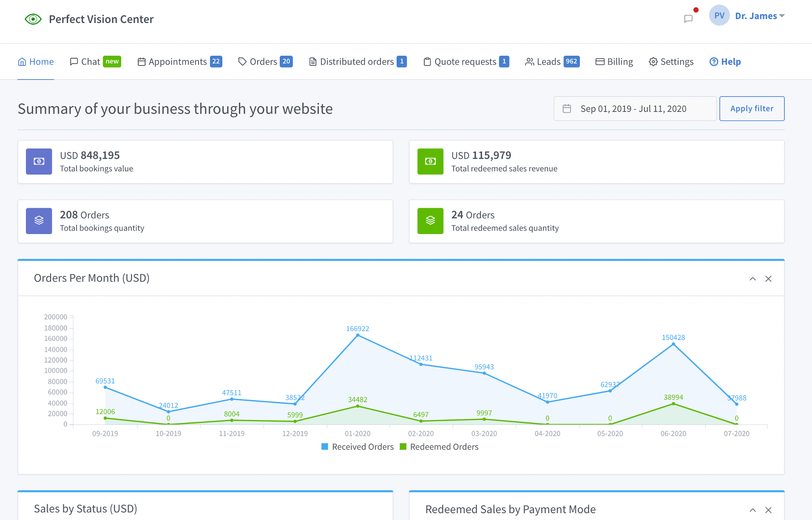Viewport: 812px width, 520px height.
Task: Click the Chat bubble icon in nav
Action: 74,62
